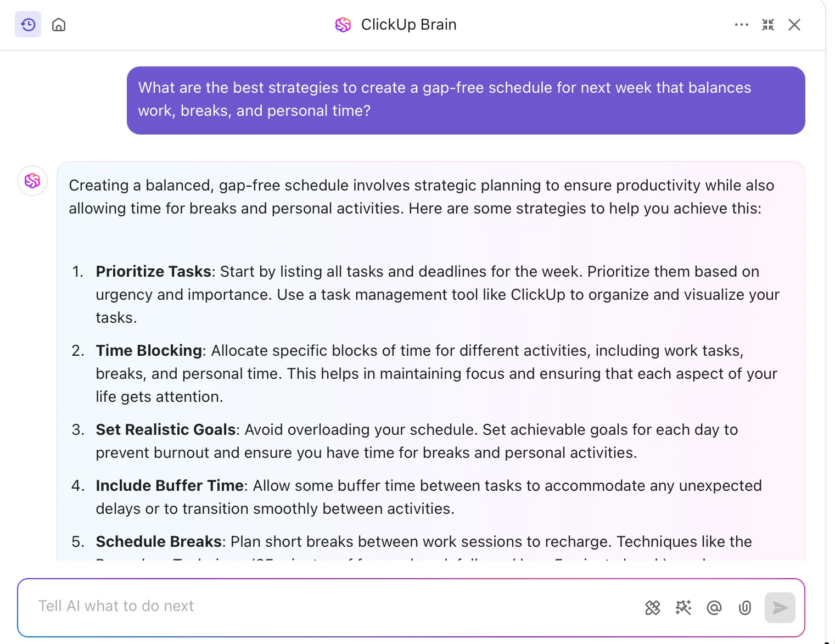Close the ClickUp Brain panel
The image size is (835, 644).
click(x=794, y=25)
